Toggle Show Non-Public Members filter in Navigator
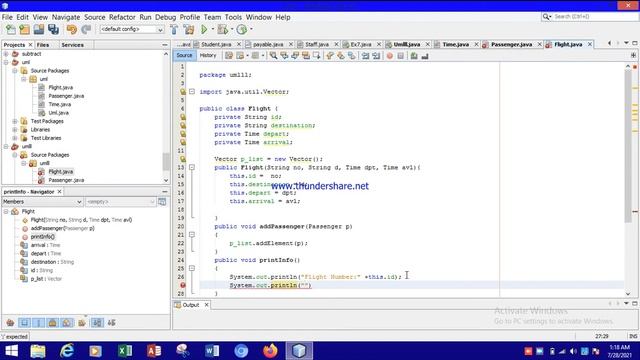 click(x=53, y=323)
